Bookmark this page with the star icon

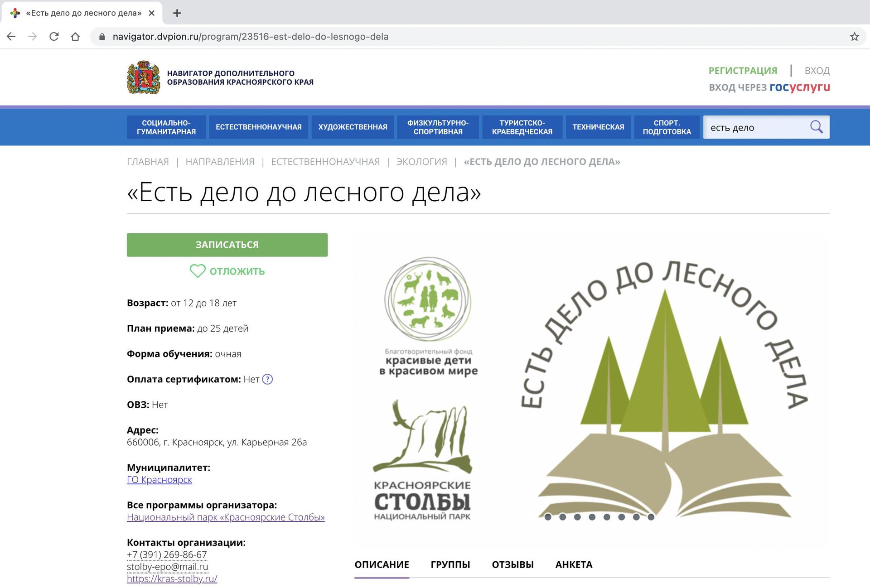tap(854, 37)
